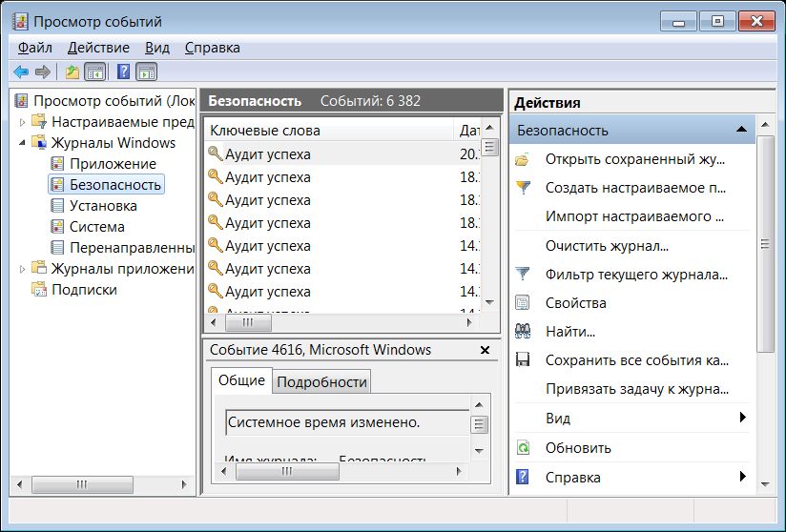Open the Действие menu
This screenshot has height=532, width=786.
(98, 48)
